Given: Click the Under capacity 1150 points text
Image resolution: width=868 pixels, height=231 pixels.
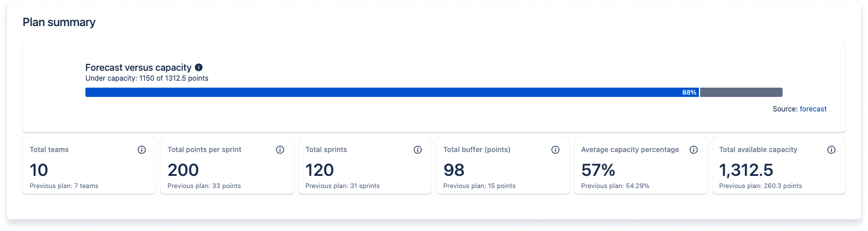Looking at the screenshot, I should pyautogui.click(x=147, y=78).
